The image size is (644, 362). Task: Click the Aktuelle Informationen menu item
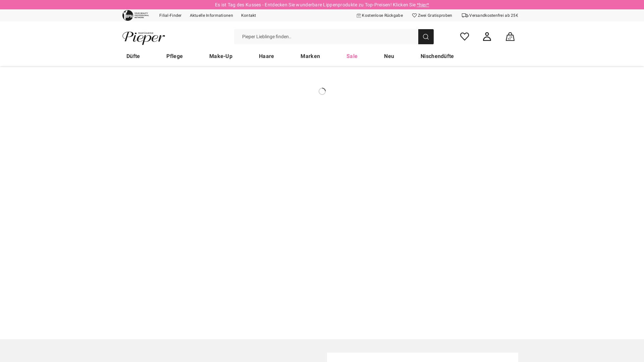(x=211, y=15)
